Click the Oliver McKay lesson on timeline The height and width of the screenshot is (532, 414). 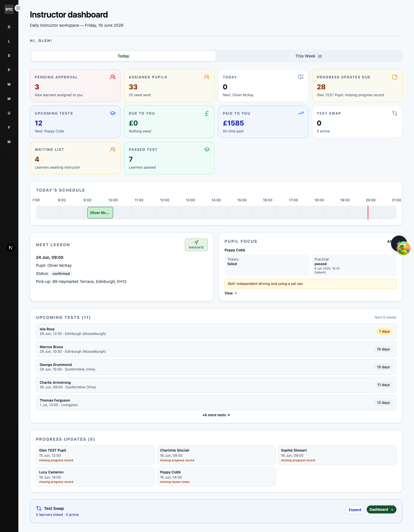[x=100, y=213]
